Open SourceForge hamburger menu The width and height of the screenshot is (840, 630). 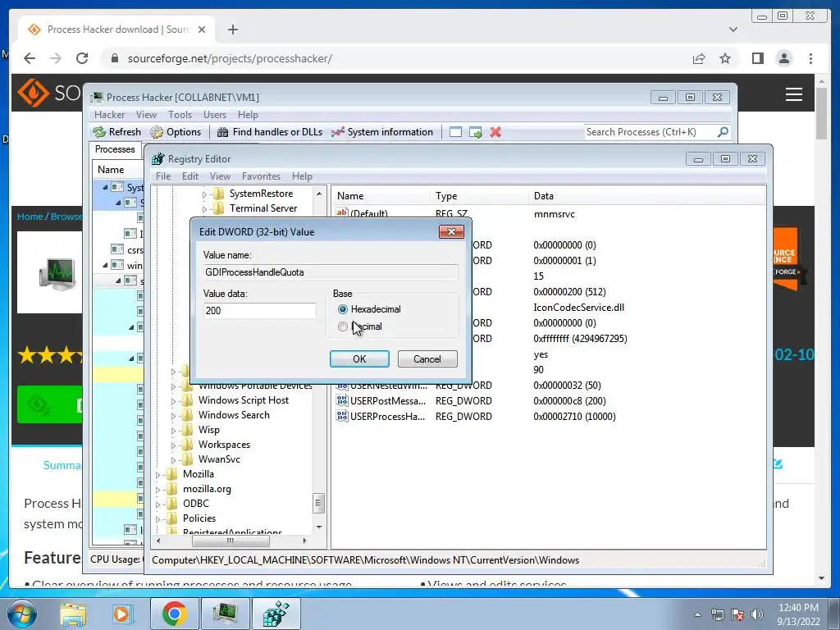click(x=794, y=94)
